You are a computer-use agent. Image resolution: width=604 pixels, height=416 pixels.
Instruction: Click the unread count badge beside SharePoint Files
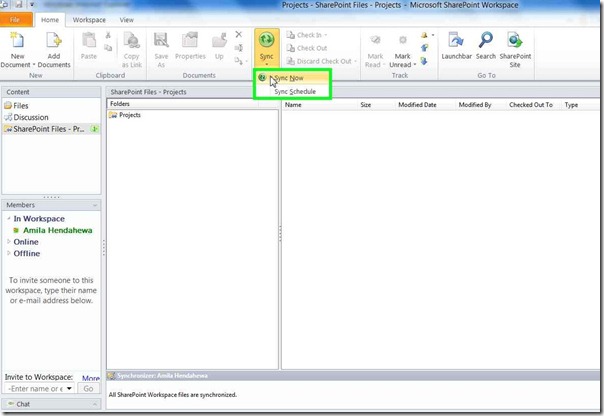[94, 129]
